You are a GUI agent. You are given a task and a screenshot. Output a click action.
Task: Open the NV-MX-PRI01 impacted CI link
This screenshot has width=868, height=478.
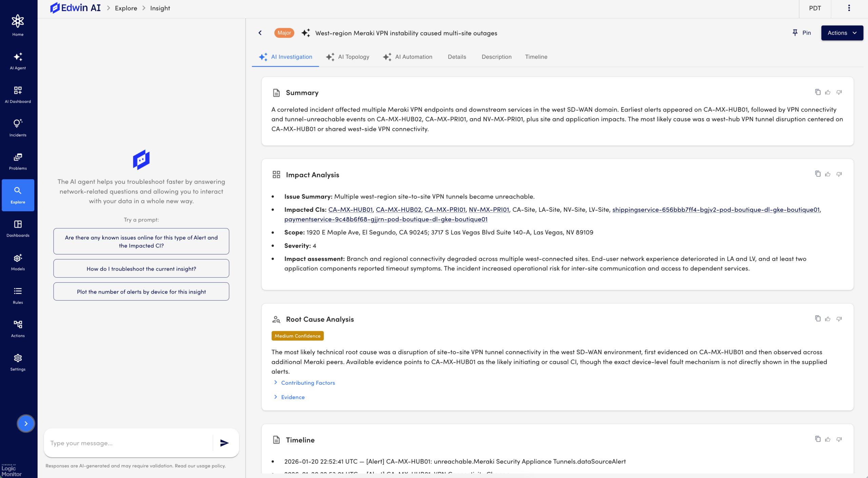click(489, 210)
